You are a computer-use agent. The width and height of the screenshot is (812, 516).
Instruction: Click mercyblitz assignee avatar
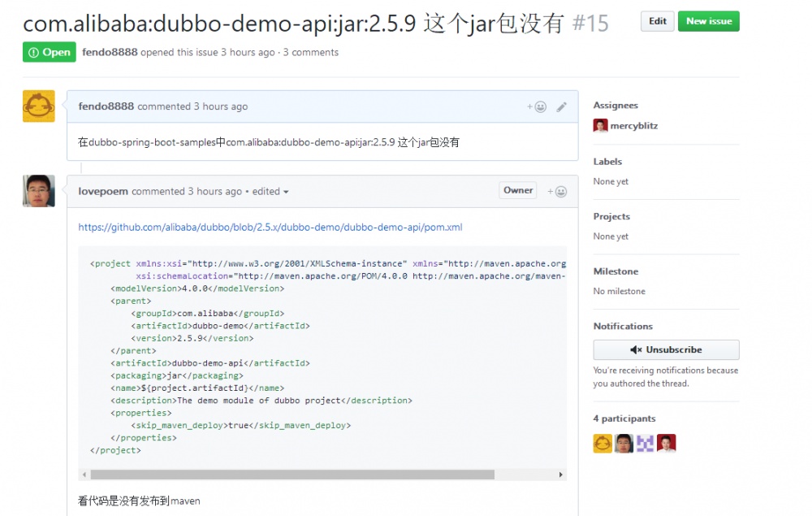(x=600, y=126)
